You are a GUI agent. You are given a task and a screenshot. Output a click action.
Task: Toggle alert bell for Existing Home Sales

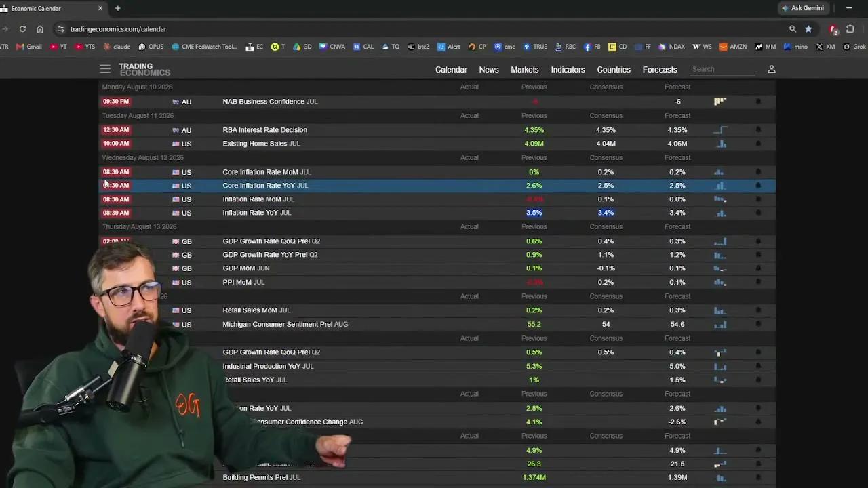[x=758, y=144]
